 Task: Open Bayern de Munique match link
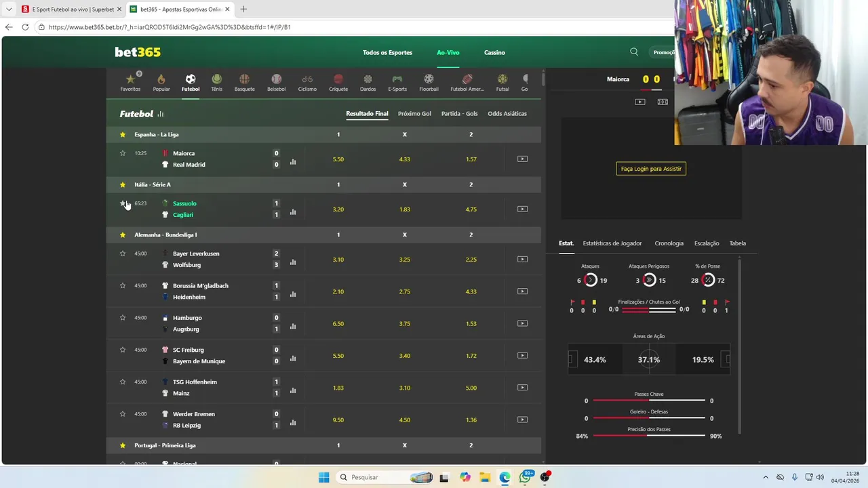click(199, 361)
